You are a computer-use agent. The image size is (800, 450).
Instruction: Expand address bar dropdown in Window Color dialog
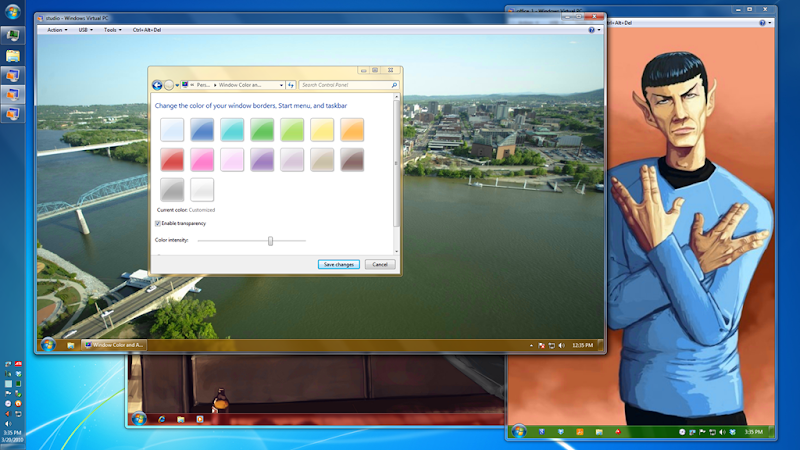pos(281,85)
